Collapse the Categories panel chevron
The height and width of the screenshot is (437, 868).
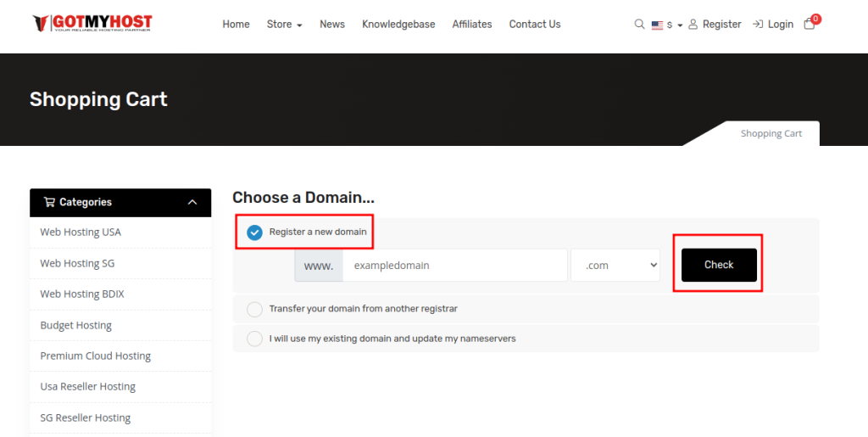192,202
